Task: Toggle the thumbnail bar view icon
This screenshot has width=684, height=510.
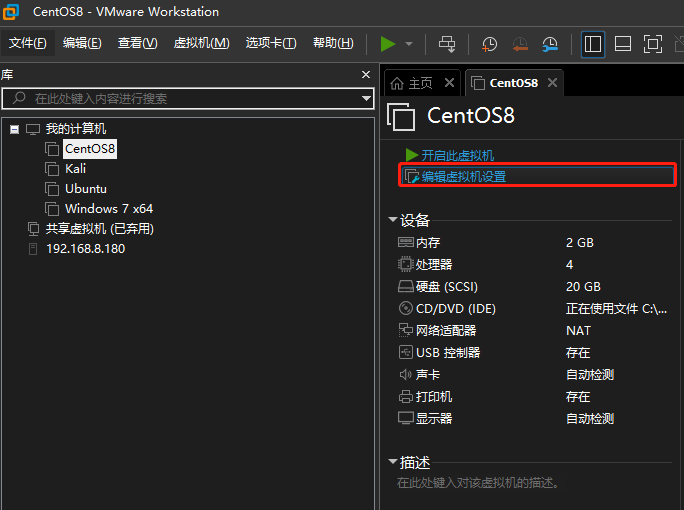Action: pyautogui.click(x=622, y=44)
